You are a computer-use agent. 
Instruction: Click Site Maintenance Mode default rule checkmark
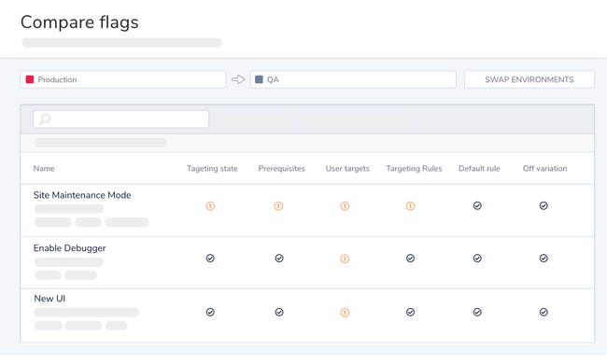[x=477, y=205]
